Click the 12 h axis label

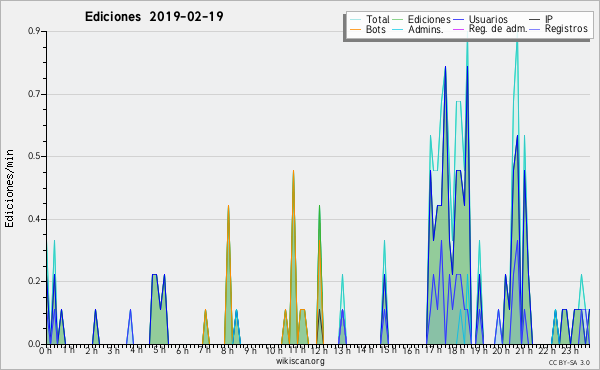[x=319, y=350]
